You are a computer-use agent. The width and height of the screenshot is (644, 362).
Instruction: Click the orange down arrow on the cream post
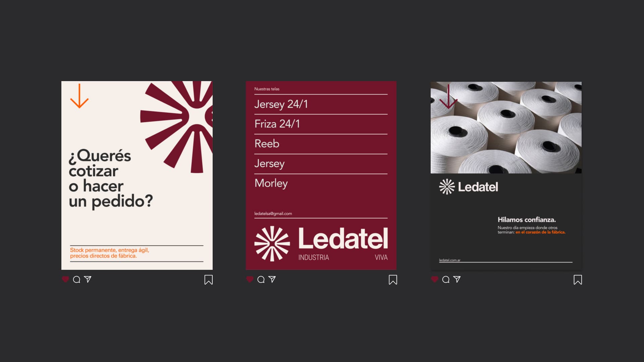pos(79,96)
